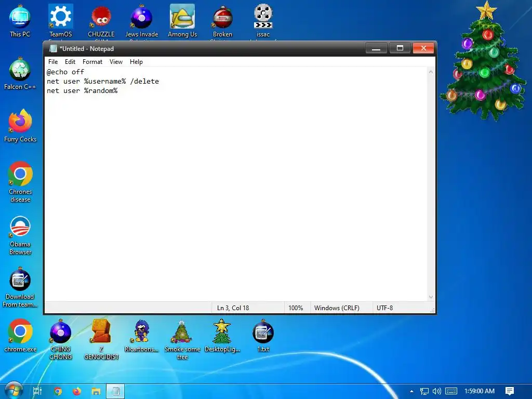
Task: Click "Windows (CRLF)" in the status bar
Action: pos(337,308)
